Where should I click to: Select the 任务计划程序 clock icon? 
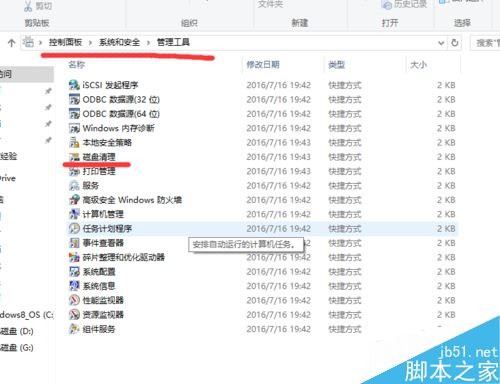point(74,228)
